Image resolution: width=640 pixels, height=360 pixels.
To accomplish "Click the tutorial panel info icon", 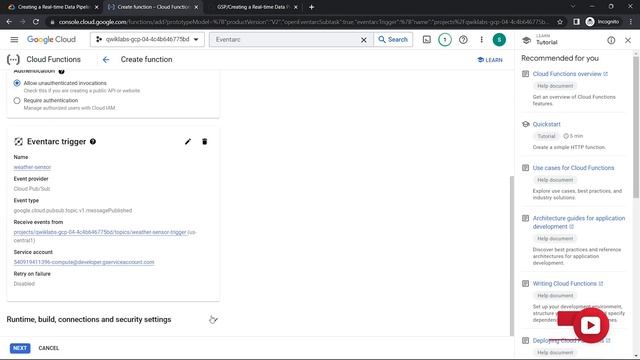I will coord(611,40).
